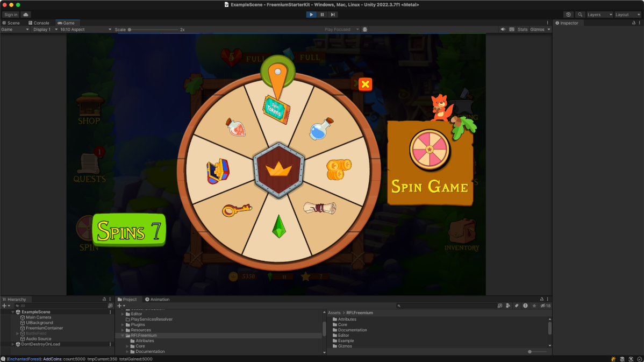Viewport: 644px width, 362px height.
Task: Collapse the RFI.Freemium folder tree
Action: pyautogui.click(x=122, y=336)
